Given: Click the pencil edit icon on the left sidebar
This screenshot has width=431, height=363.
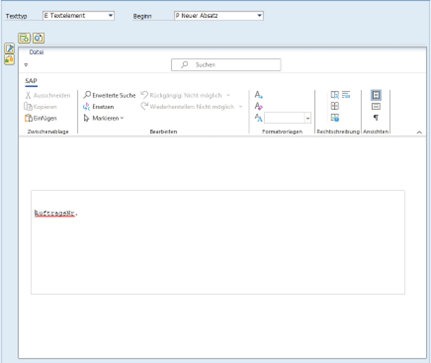Looking at the screenshot, I should point(9,49).
